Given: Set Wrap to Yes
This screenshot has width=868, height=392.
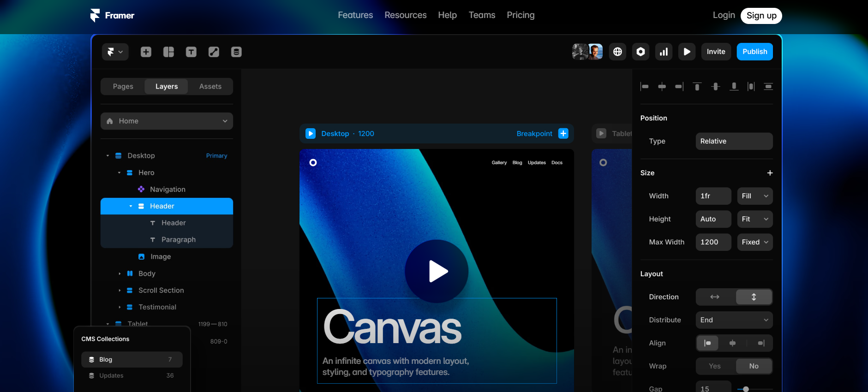Looking at the screenshot, I should click(715, 366).
